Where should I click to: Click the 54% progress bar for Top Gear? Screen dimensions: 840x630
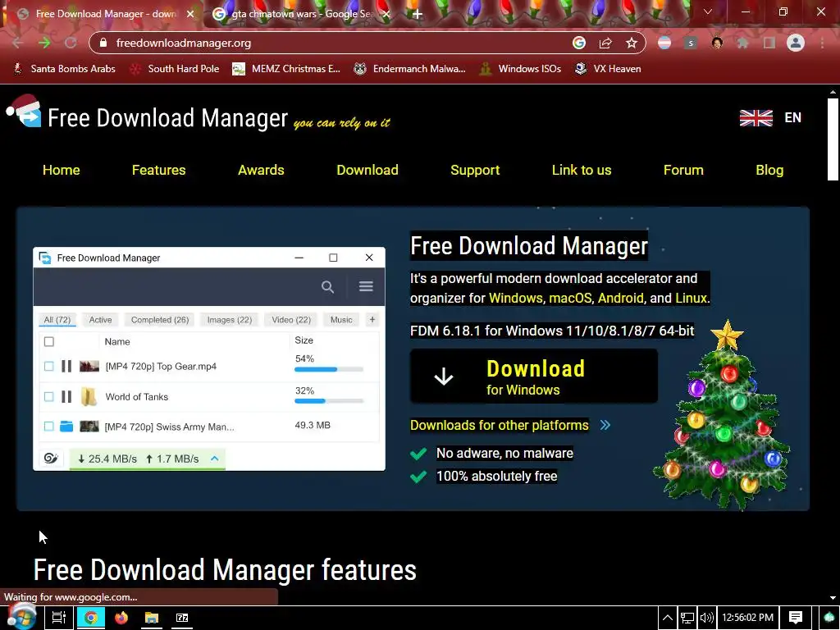[329, 369]
